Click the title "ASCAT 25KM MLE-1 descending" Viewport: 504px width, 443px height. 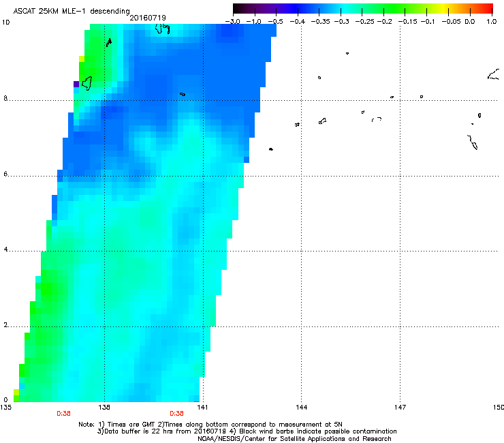[x=72, y=11]
